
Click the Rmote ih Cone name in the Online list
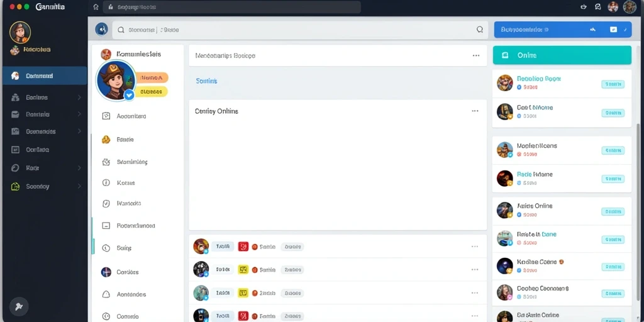[x=537, y=234]
